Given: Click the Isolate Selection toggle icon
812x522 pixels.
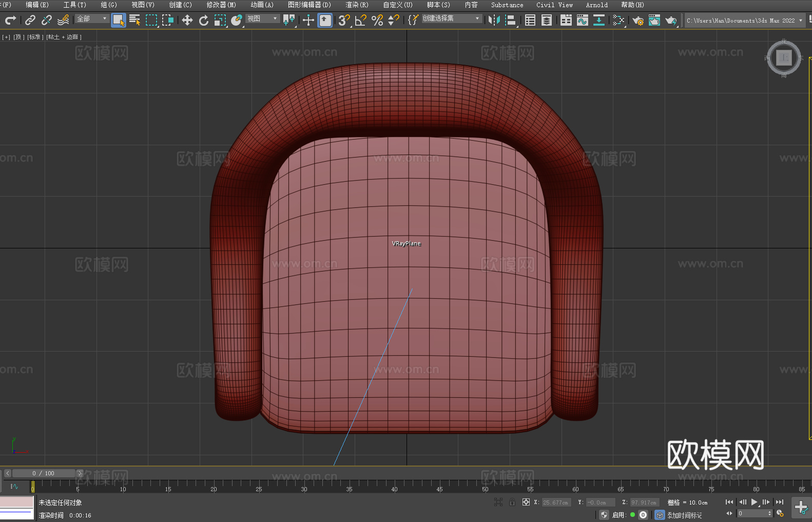Looking at the screenshot, I should tap(498, 502).
